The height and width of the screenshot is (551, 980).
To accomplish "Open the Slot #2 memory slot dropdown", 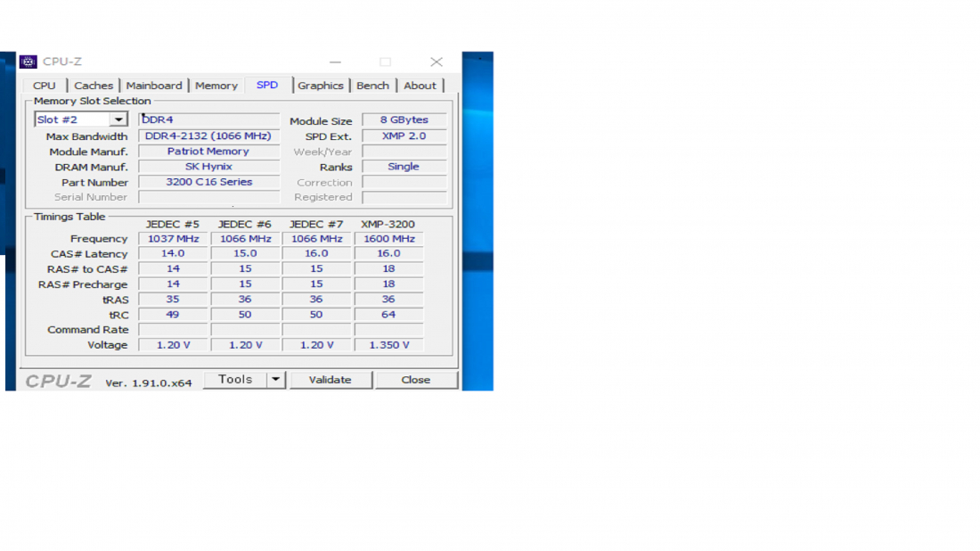I will [118, 119].
